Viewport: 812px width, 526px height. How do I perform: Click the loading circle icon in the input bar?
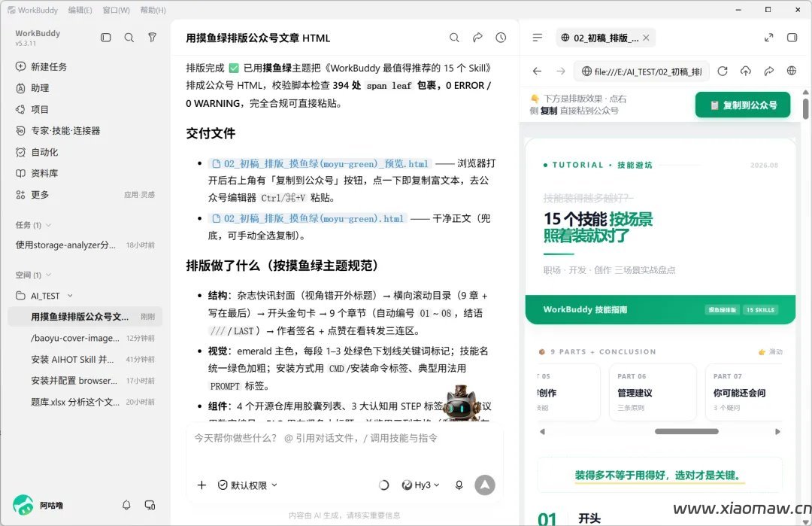click(383, 485)
